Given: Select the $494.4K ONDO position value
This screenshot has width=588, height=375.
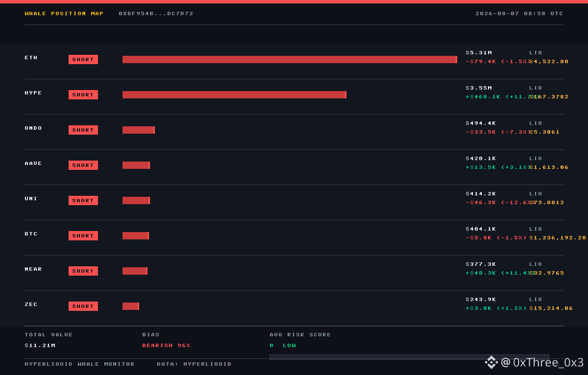Looking at the screenshot, I should 481,123.
